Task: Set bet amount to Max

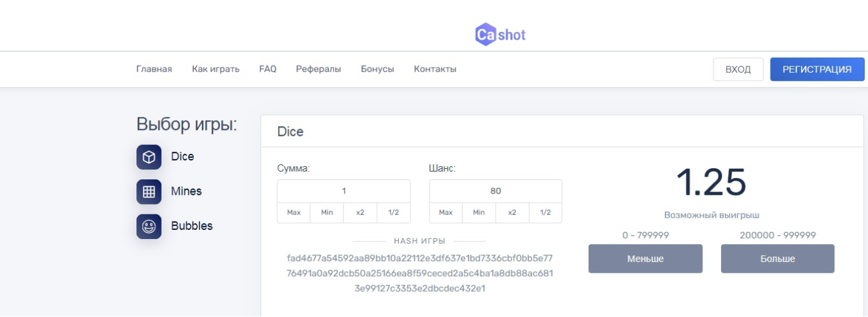Action: pos(294,212)
